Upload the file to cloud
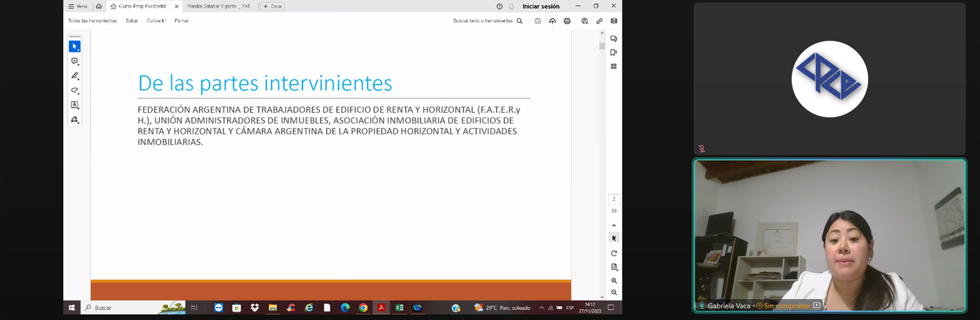 (552, 21)
